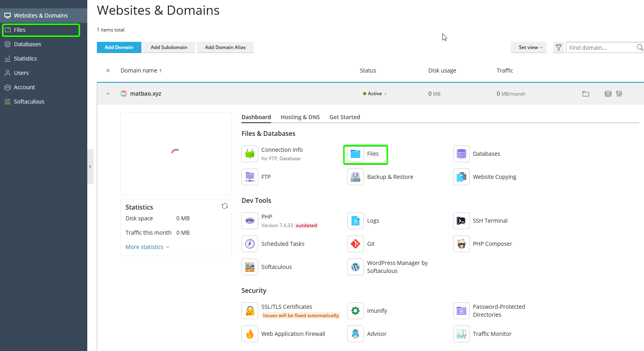Collapse the matbao.xyz domain row
The height and width of the screenshot is (351, 644).
[x=108, y=94]
